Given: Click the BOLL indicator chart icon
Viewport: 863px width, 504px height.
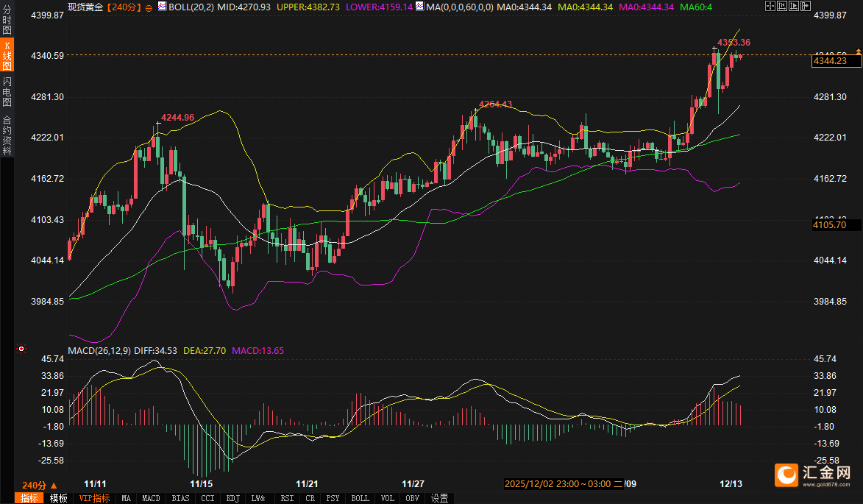Looking at the screenshot, I should pos(162,7).
